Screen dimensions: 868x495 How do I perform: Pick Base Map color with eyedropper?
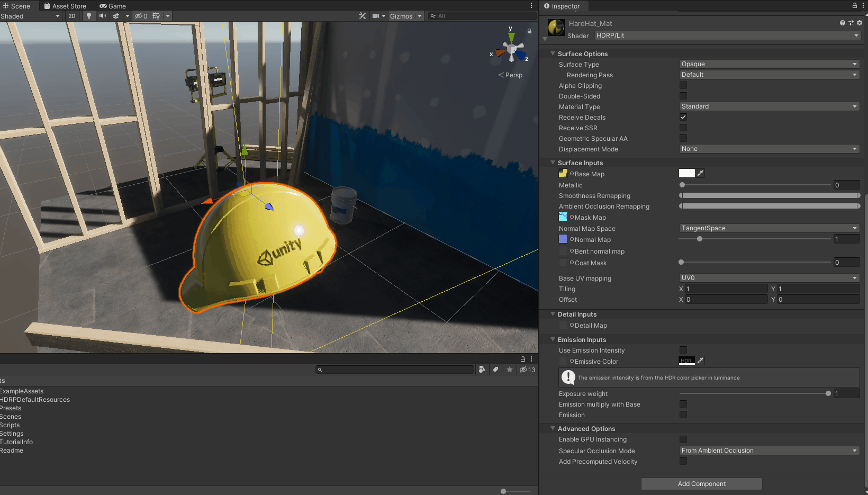[x=700, y=173]
